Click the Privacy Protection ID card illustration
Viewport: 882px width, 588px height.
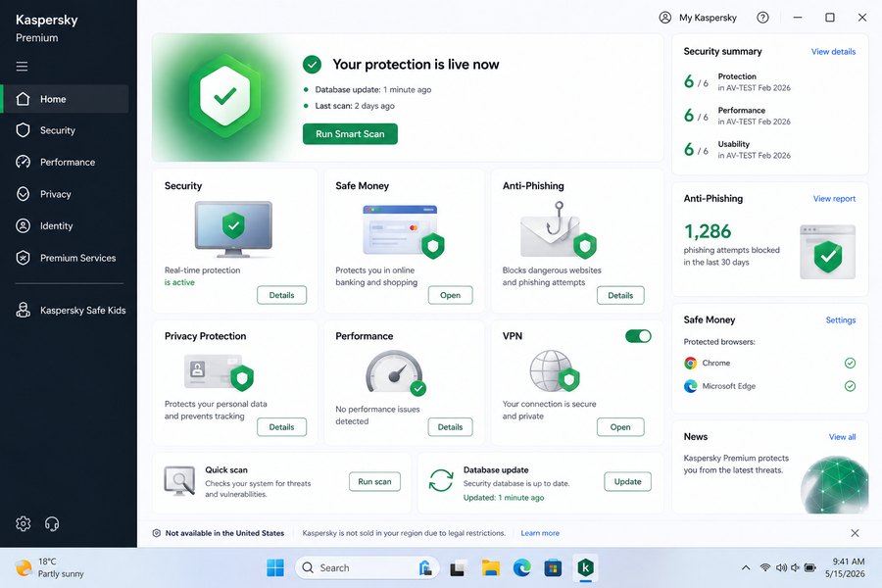(219, 372)
